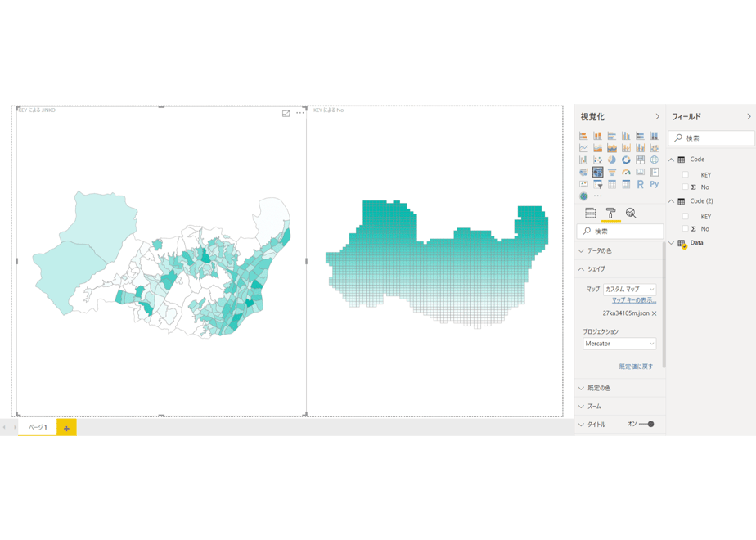Click the マップ キーの表示 link
Image resolution: width=756 pixels, height=540 pixels.
pos(634,300)
